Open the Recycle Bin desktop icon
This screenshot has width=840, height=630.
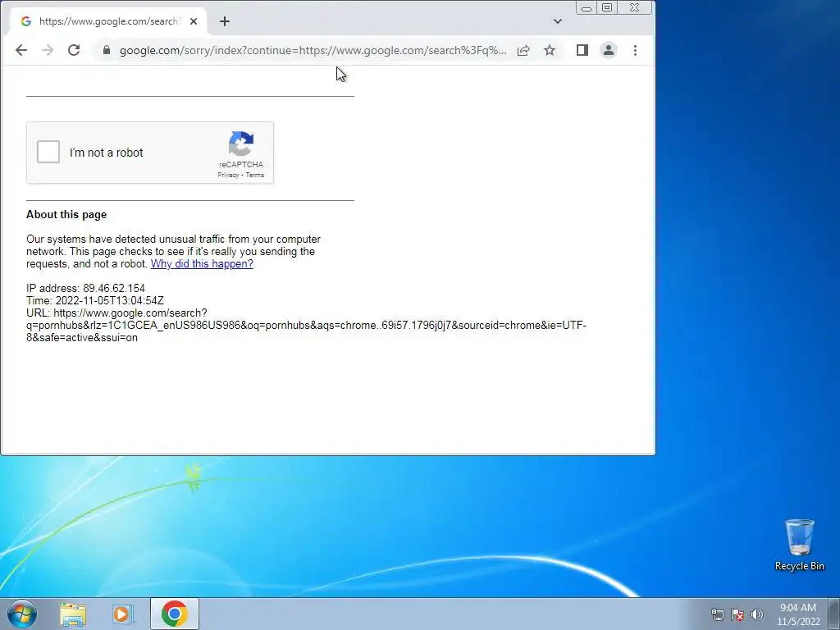tap(799, 545)
